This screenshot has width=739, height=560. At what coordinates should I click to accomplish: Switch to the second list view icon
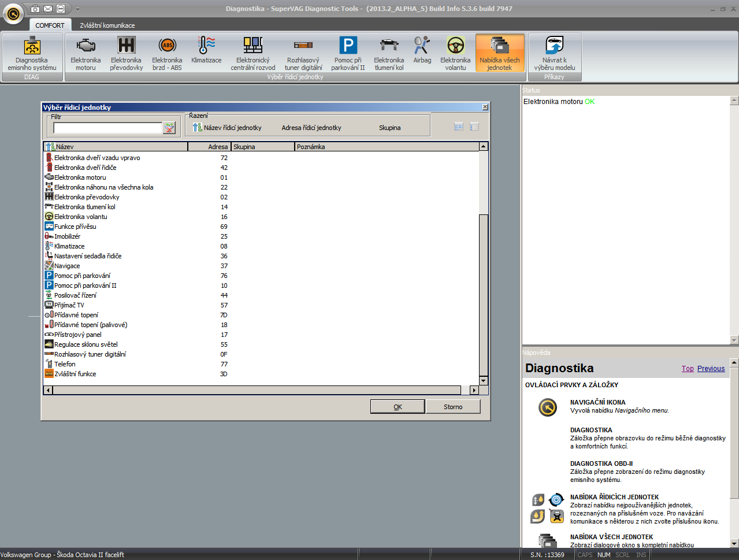[x=474, y=127]
